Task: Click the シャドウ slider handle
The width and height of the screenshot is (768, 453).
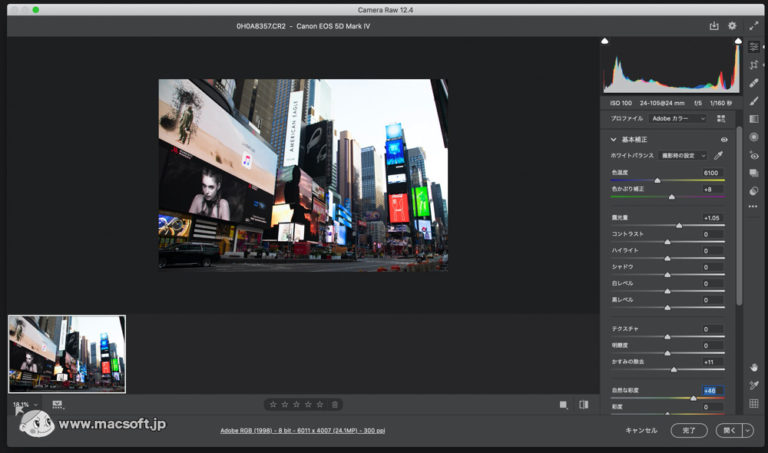Action: (x=667, y=275)
